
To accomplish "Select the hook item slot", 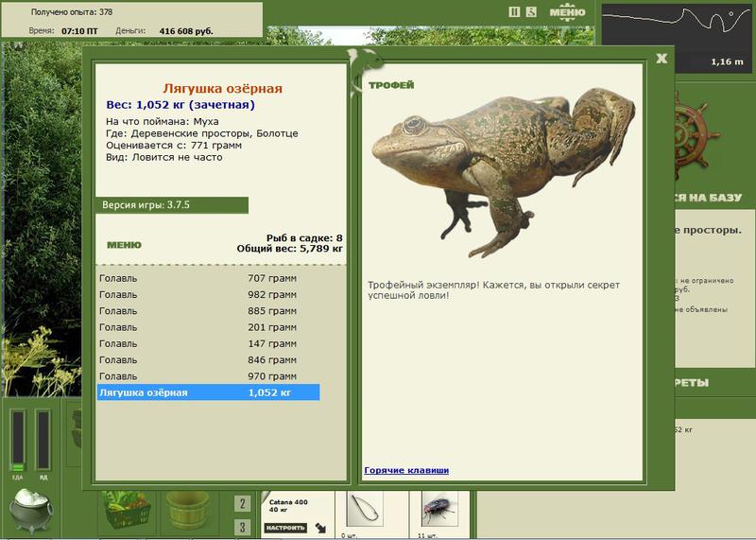I will pyautogui.click(x=365, y=510).
